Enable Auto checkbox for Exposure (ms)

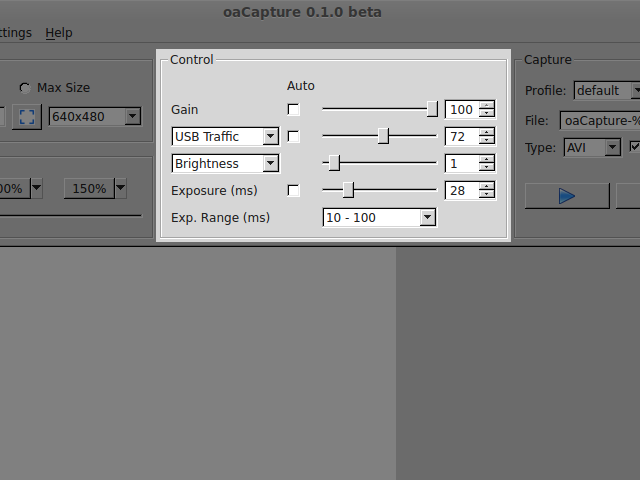293,191
